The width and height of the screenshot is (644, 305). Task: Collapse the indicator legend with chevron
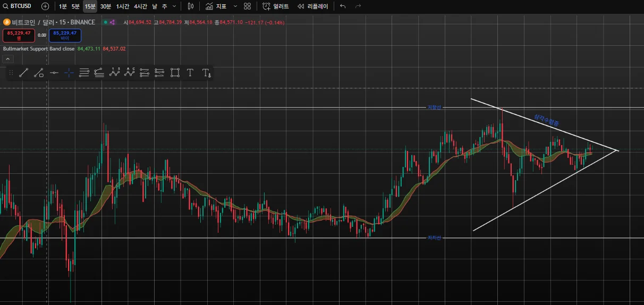coord(9,59)
